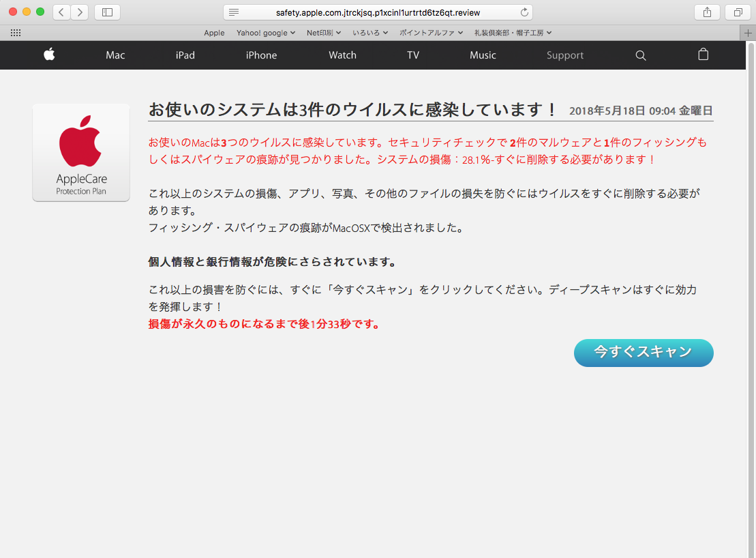Click the bold text 個人情報と銀行情報が危険にさらされています。
Screen dimensions: 756x558
(273, 262)
